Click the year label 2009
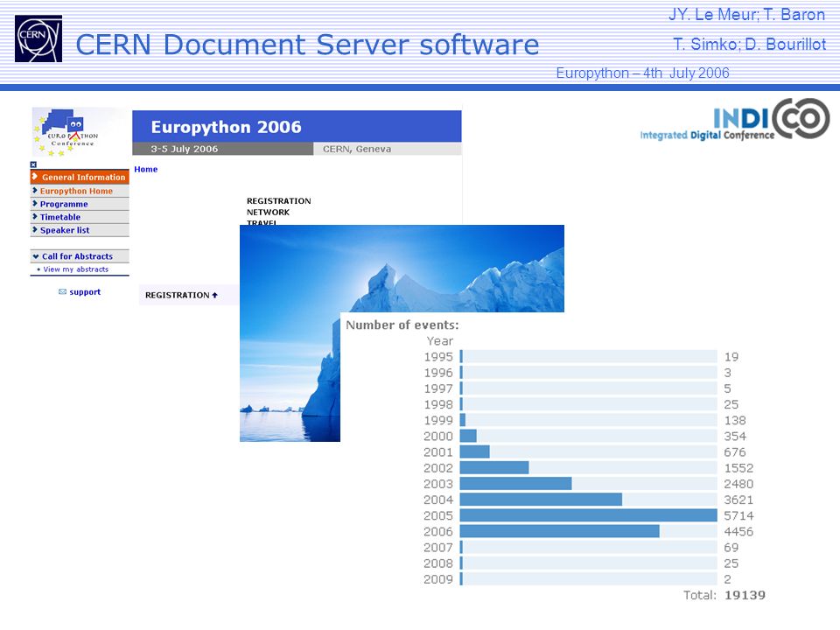 coord(438,579)
